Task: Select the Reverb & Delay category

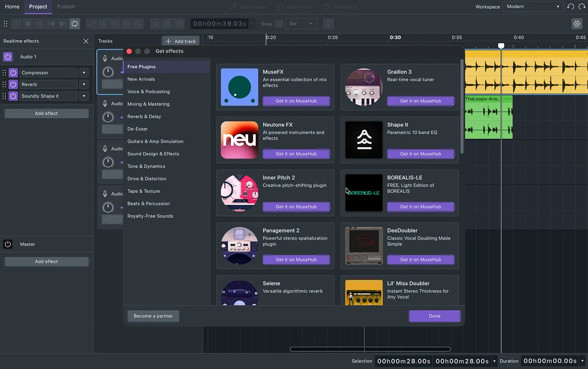Action: pos(166,117)
